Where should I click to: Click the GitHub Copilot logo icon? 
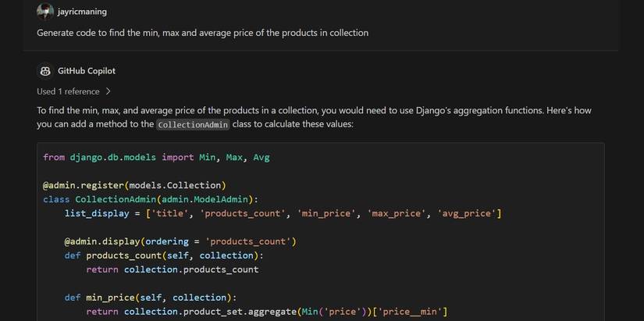tap(45, 71)
